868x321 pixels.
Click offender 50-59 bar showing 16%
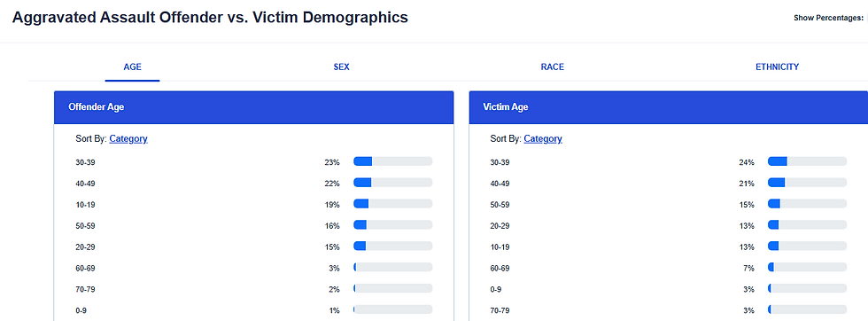(393, 224)
